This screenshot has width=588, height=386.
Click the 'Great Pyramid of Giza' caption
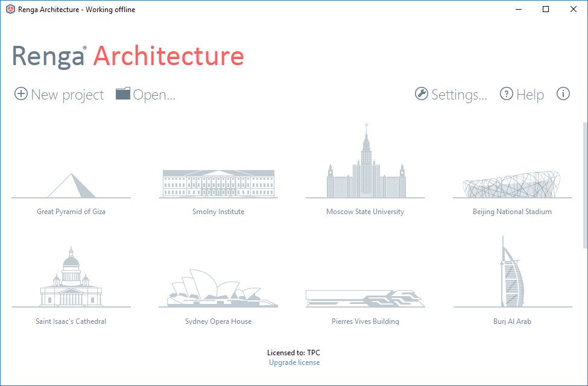(x=71, y=212)
